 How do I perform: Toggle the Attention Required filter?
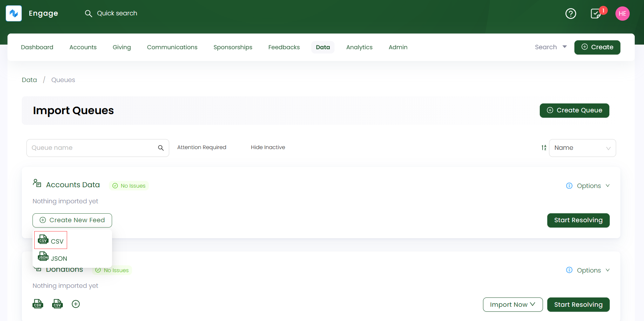coord(202,147)
